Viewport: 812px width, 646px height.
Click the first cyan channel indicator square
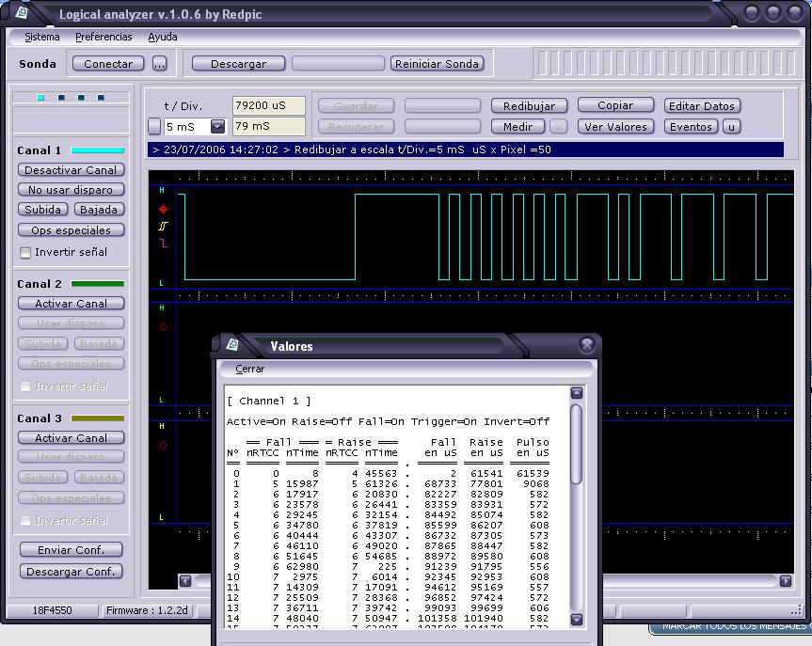(40, 97)
